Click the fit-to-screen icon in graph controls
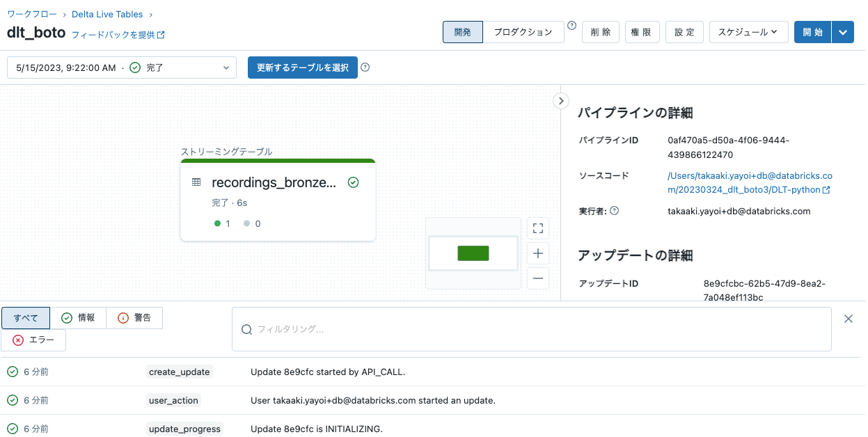 click(537, 228)
